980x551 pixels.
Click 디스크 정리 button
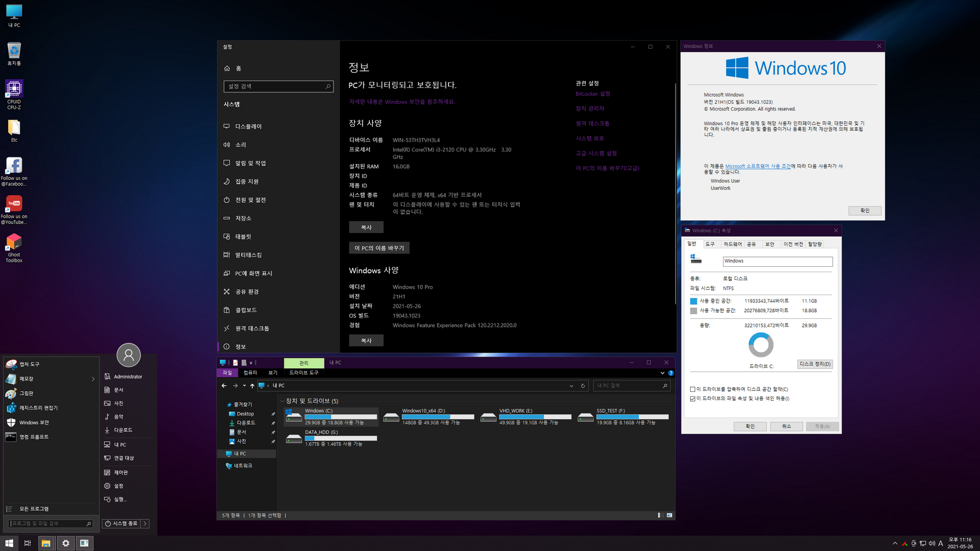click(x=815, y=364)
